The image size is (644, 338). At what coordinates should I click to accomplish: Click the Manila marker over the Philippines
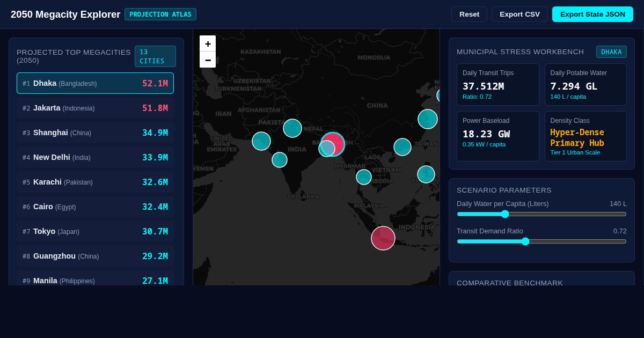click(x=426, y=174)
